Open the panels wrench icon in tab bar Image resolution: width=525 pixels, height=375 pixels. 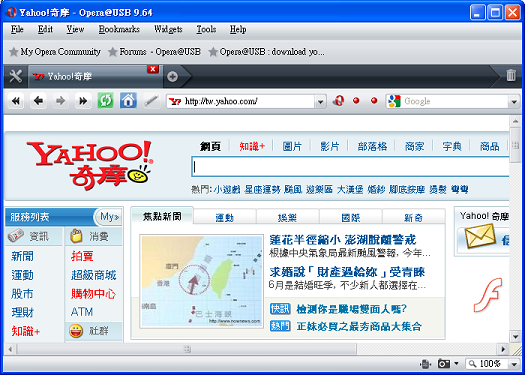coord(15,76)
